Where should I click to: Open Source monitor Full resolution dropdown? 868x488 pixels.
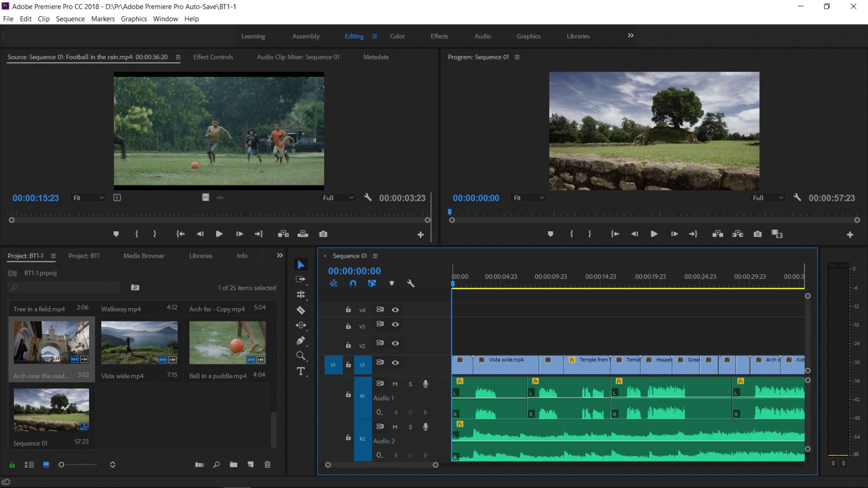(339, 198)
